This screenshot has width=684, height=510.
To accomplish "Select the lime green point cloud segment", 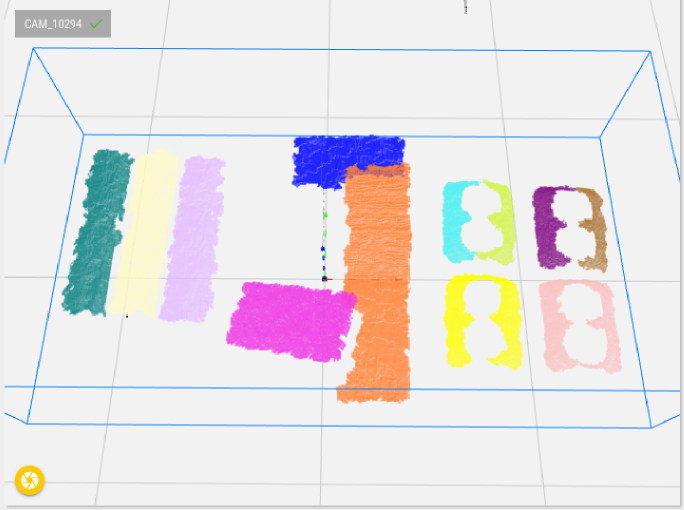I will [501, 220].
